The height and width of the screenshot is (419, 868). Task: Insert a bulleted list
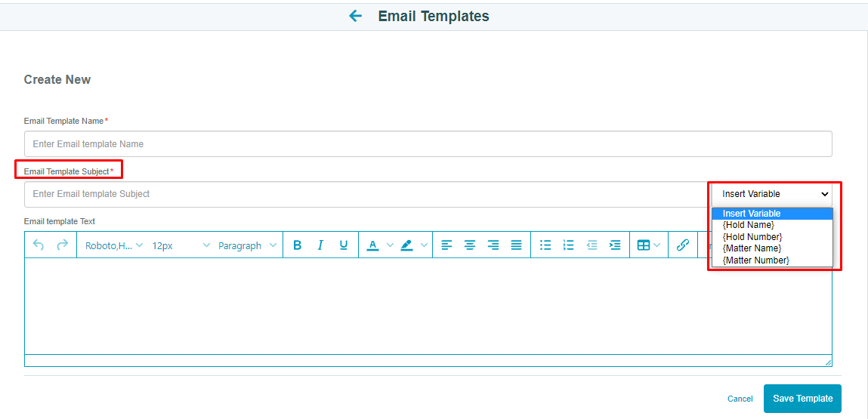pos(546,245)
